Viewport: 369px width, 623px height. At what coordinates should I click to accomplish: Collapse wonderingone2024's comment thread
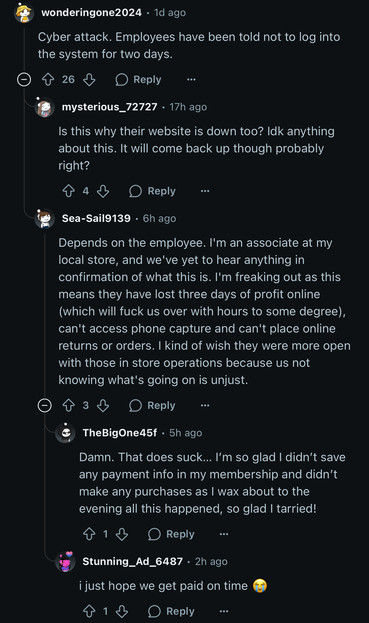pyautogui.click(x=24, y=79)
